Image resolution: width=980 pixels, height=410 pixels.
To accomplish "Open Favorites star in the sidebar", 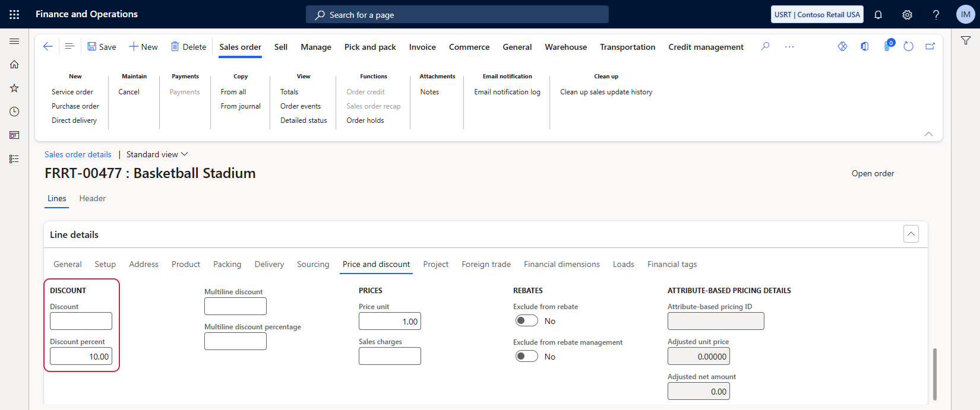I will (x=14, y=88).
